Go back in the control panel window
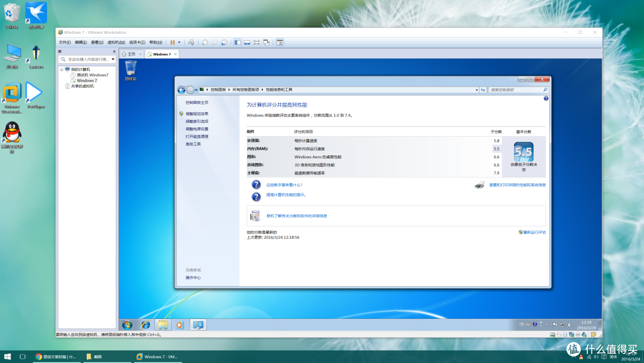 181,90
